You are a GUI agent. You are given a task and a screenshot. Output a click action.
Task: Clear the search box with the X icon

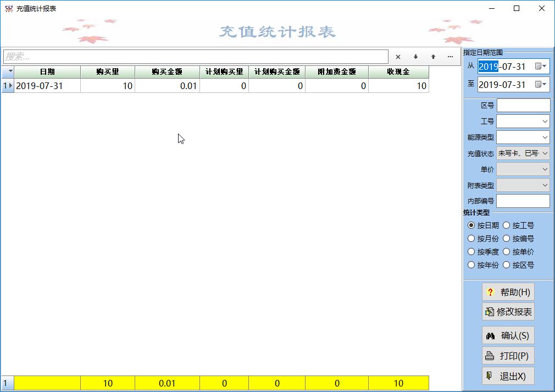pyautogui.click(x=398, y=57)
